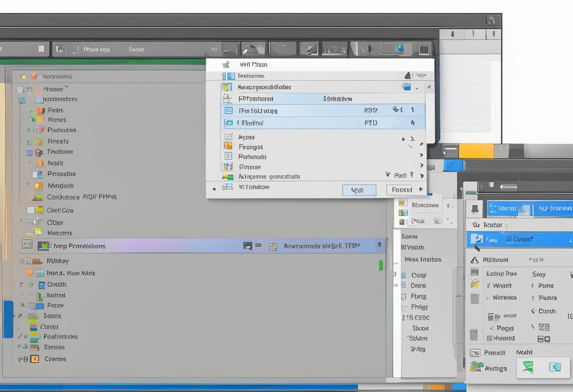
Task: Click the monitor icon in Nvrg Pcrnalsburs row
Action: point(43,245)
